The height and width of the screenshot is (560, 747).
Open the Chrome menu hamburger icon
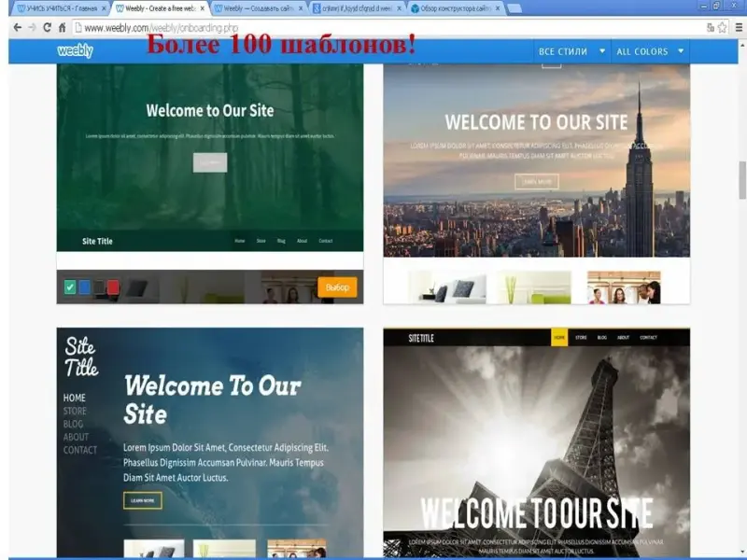(x=738, y=28)
